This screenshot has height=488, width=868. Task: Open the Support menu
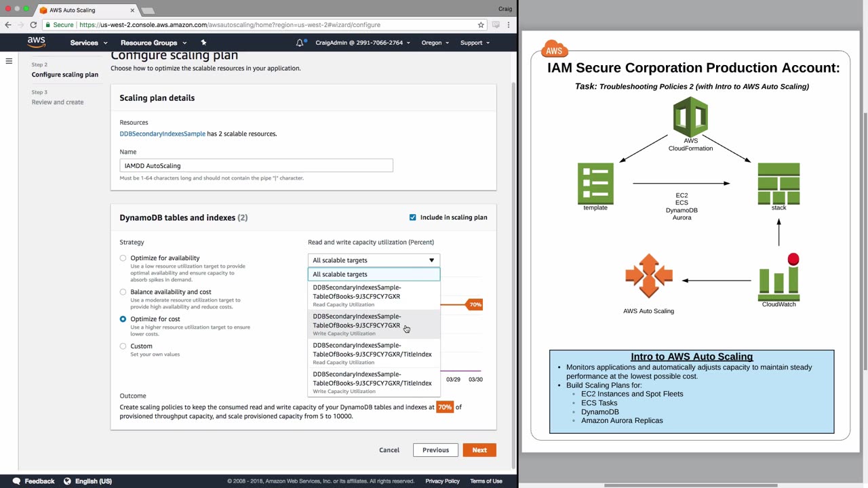(475, 43)
